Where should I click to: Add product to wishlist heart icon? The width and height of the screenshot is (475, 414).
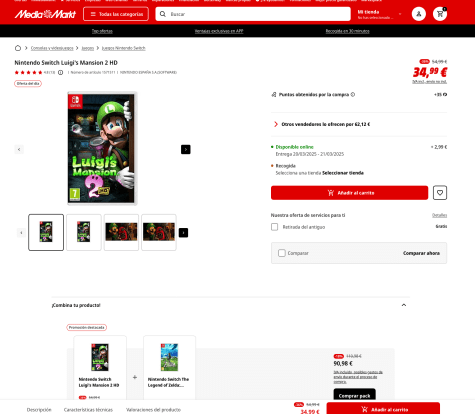(x=440, y=193)
